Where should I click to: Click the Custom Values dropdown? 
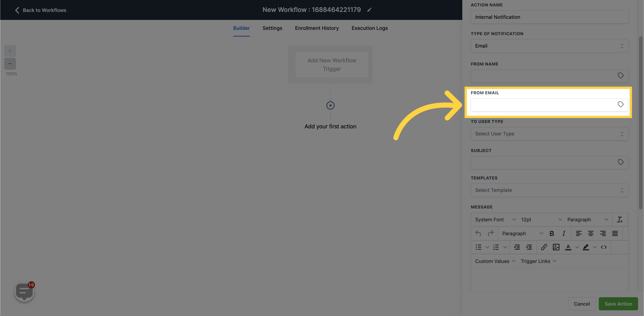coord(495,261)
